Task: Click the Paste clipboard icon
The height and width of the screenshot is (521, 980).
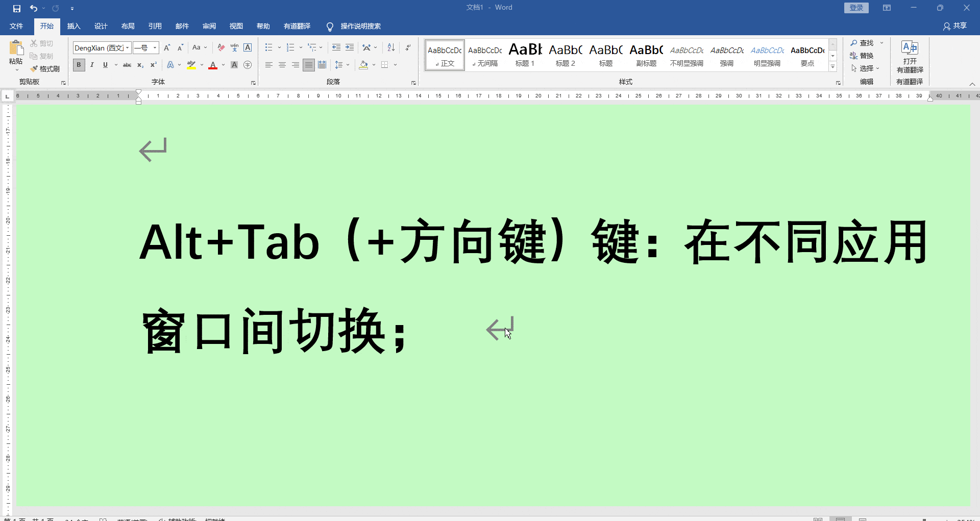Action: tap(16, 48)
